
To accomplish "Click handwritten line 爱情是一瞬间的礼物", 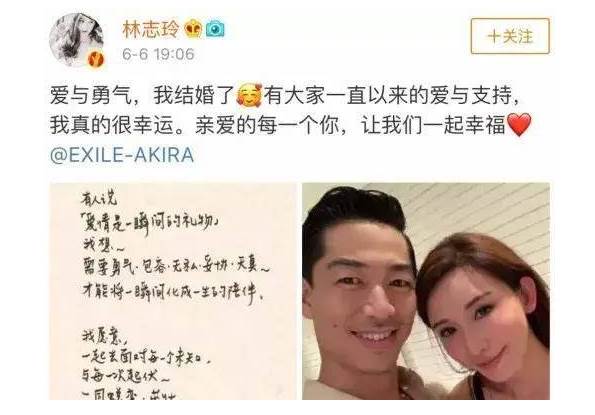I will point(151,223).
